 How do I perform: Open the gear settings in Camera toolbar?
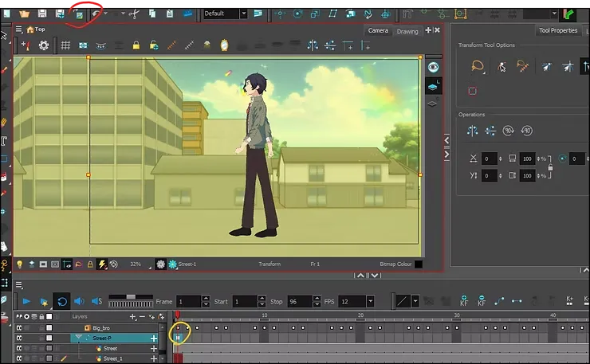click(x=44, y=45)
